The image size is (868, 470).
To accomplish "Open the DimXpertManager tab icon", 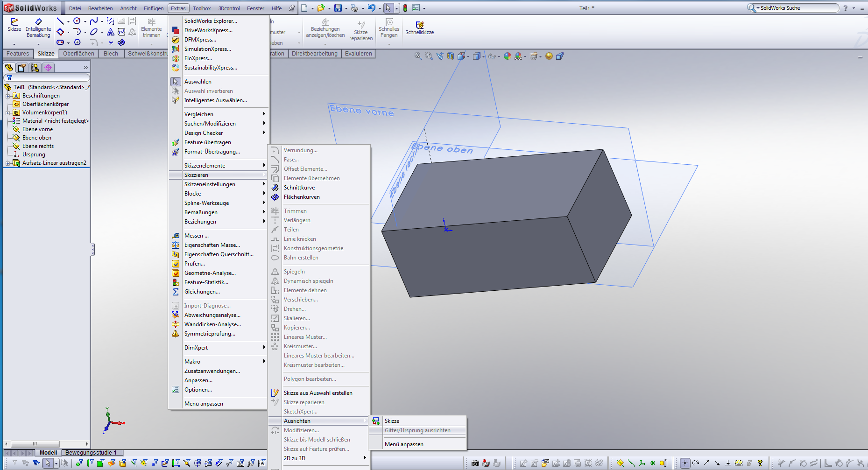I will click(48, 68).
